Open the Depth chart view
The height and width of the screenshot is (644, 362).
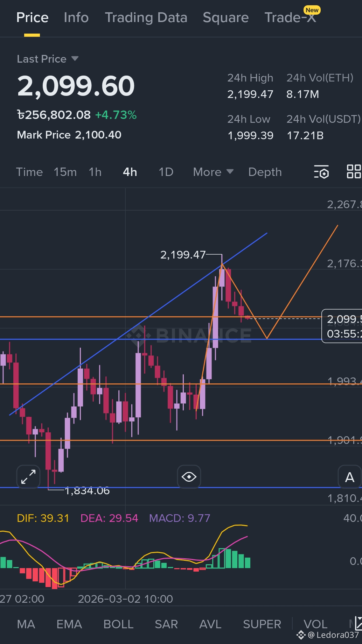(x=265, y=172)
